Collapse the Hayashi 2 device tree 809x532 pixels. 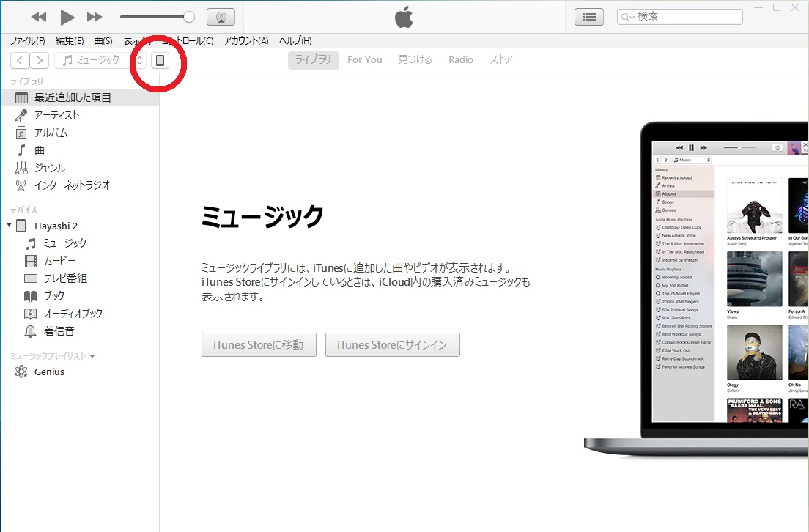point(9,226)
